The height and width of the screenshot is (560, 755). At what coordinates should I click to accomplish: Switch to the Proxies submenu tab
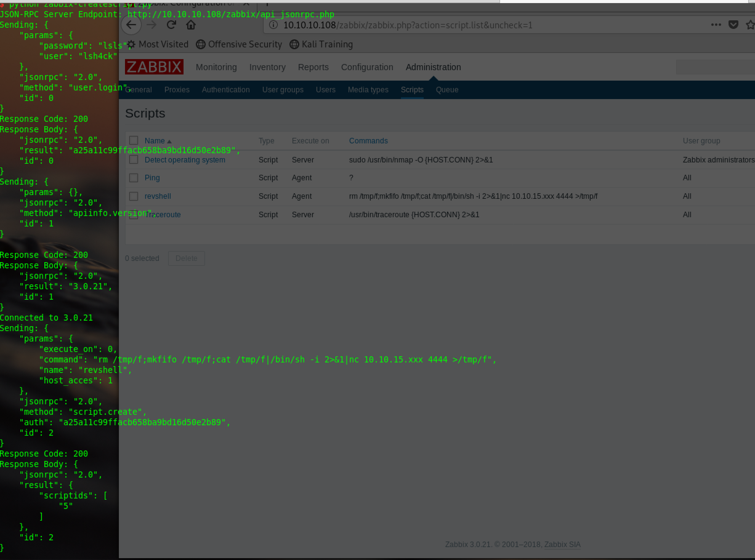point(177,90)
